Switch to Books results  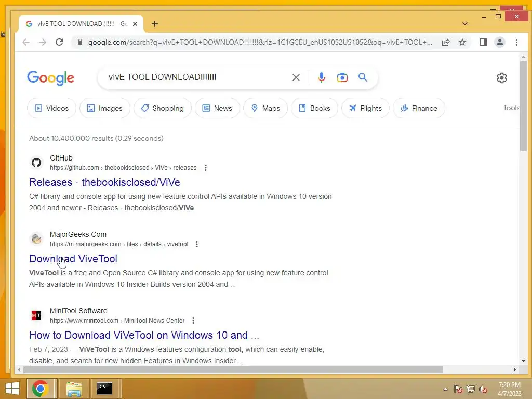coord(314,108)
